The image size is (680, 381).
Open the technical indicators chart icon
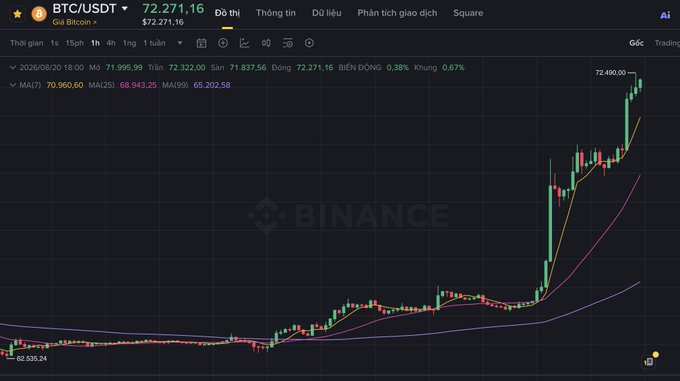[245, 43]
